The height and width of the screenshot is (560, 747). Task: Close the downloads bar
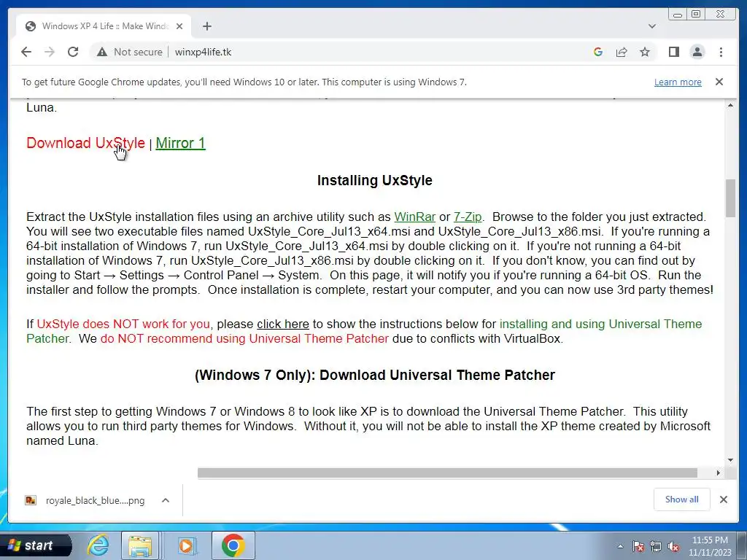point(724,499)
